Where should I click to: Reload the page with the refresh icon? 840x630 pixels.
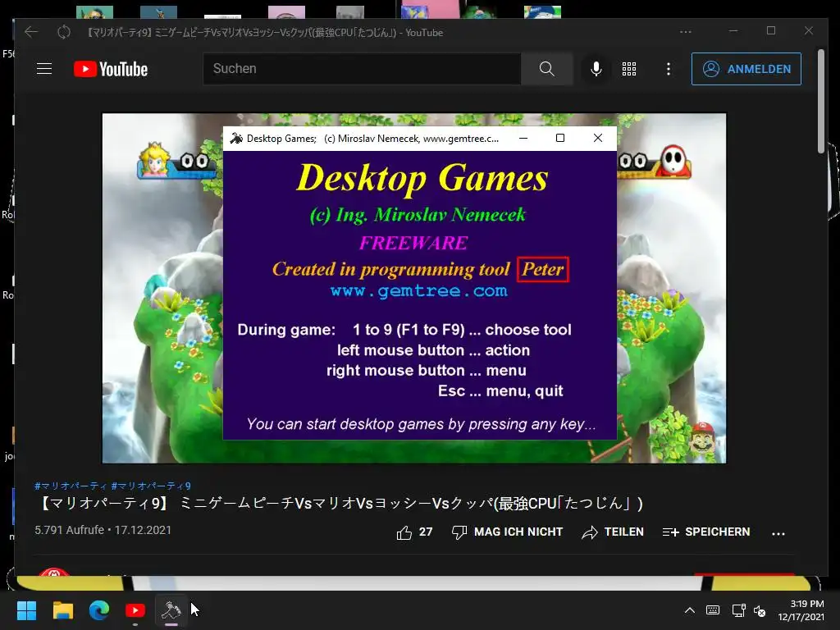(64, 32)
